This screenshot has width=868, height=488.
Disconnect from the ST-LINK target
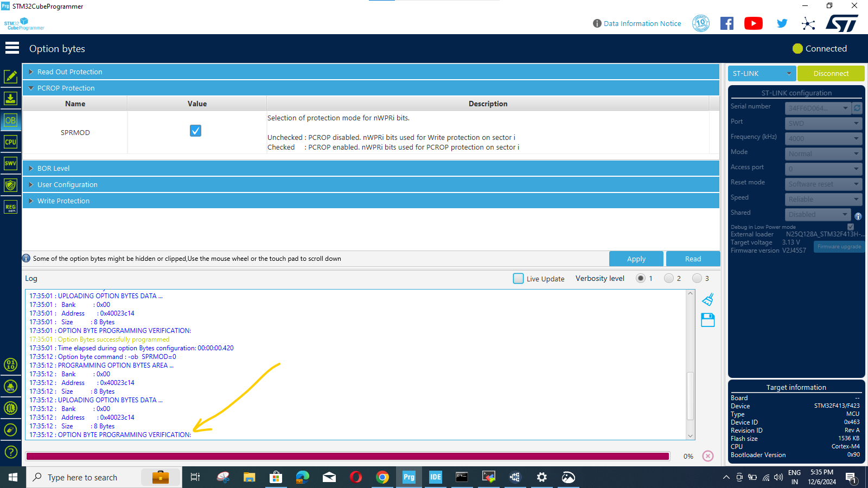point(831,73)
